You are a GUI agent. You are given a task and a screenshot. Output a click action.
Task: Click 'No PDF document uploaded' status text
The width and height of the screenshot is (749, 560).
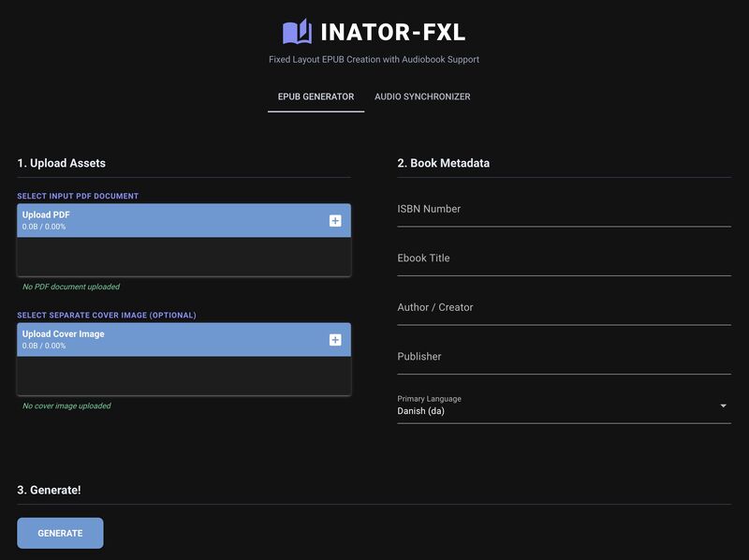point(71,287)
